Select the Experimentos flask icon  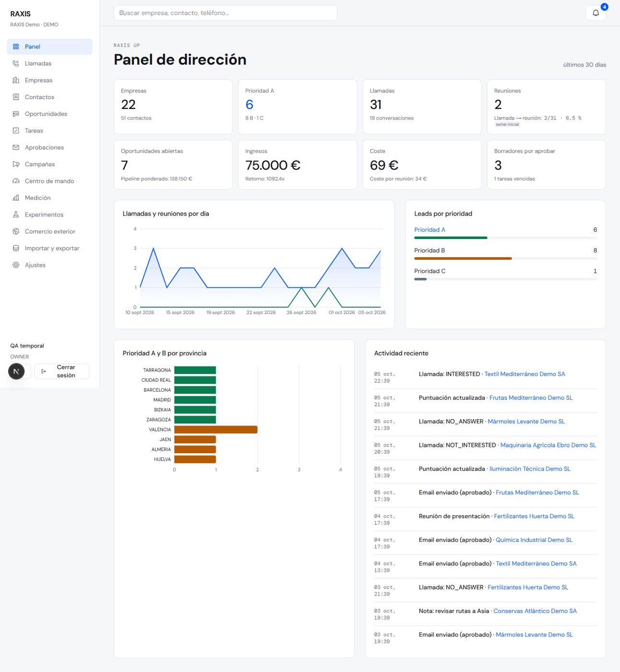[16, 215]
